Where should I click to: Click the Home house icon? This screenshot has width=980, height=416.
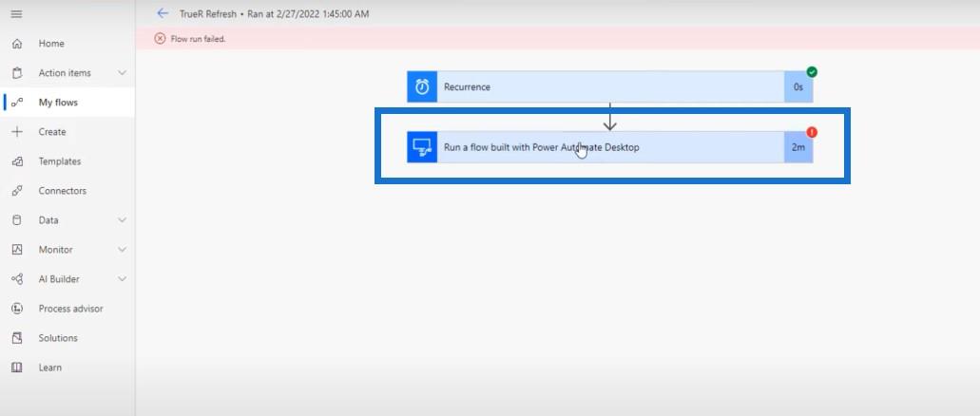pyautogui.click(x=17, y=44)
